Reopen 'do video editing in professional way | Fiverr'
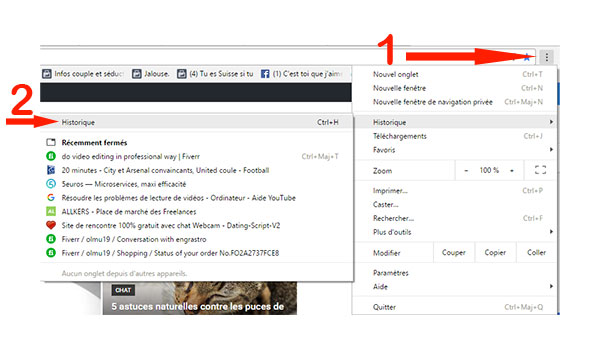Screen dimensions: 600x360 click(x=197, y=156)
